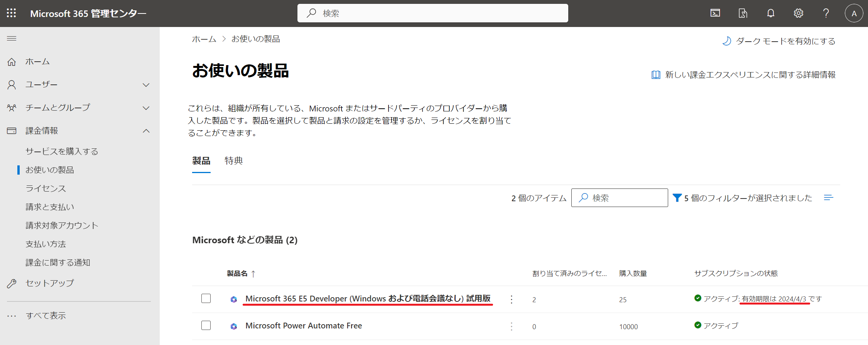Click the filter funnel icon
The height and width of the screenshot is (345, 868).
click(x=677, y=198)
